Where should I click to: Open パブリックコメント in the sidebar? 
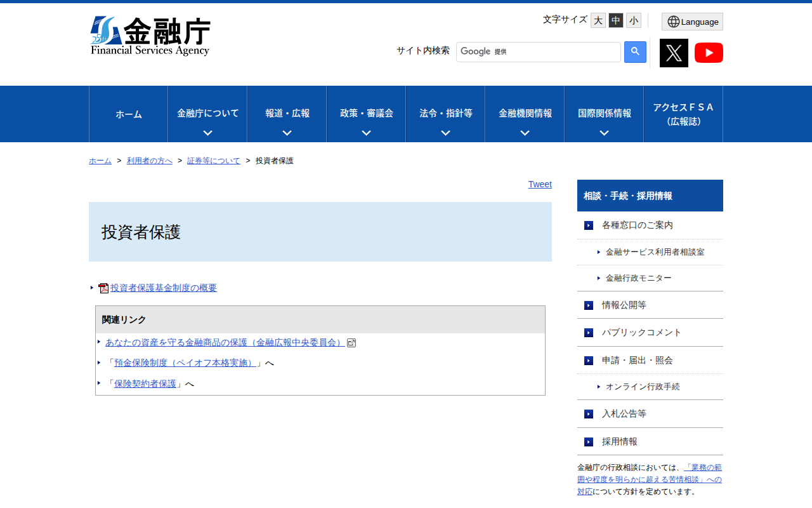click(x=642, y=333)
